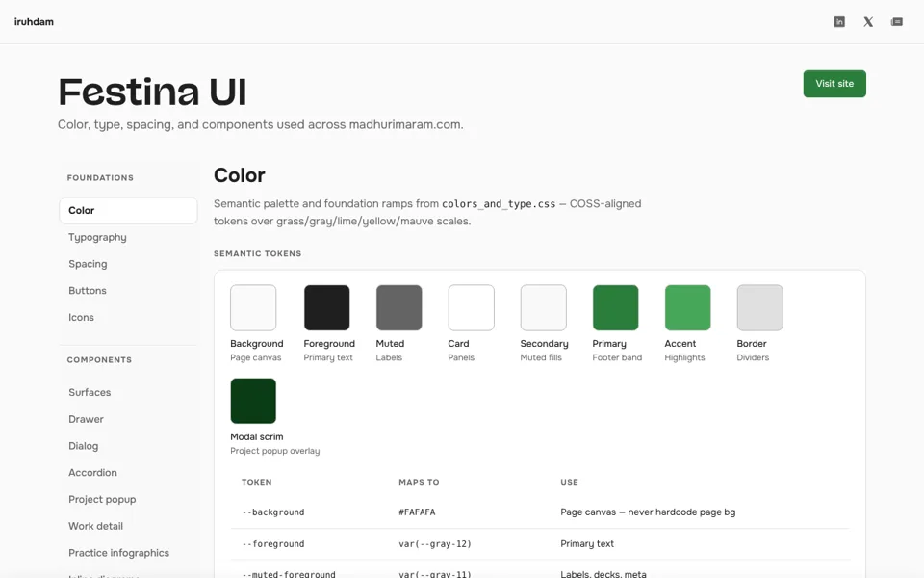
Task: Open Project popup component page
Action: 102,500
